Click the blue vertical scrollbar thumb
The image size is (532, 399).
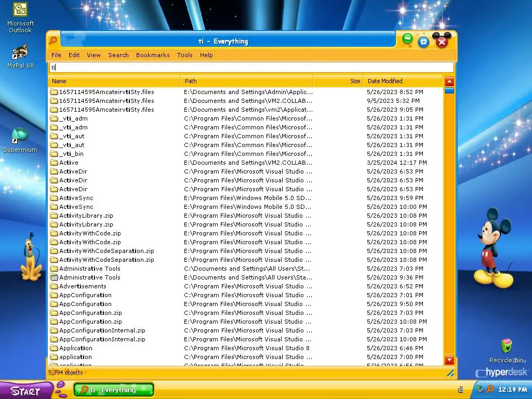(x=449, y=90)
